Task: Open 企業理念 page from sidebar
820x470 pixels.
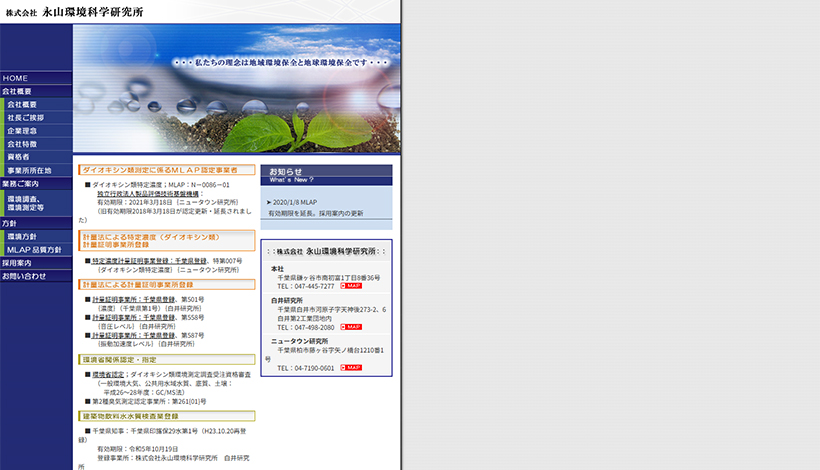Action: [x=38, y=131]
